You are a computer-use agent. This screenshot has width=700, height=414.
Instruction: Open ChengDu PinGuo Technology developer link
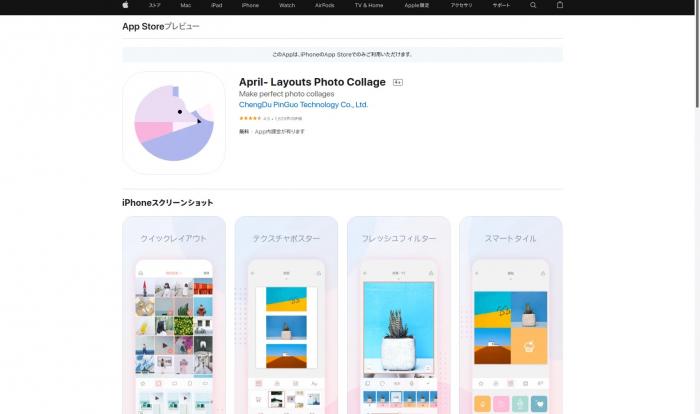click(x=303, y=104)
